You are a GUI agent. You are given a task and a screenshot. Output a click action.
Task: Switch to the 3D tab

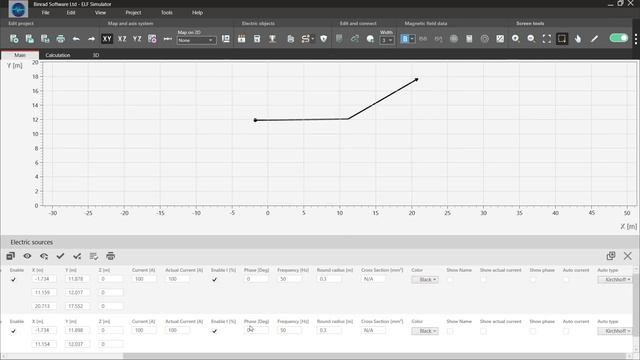[x=96, y=55]
